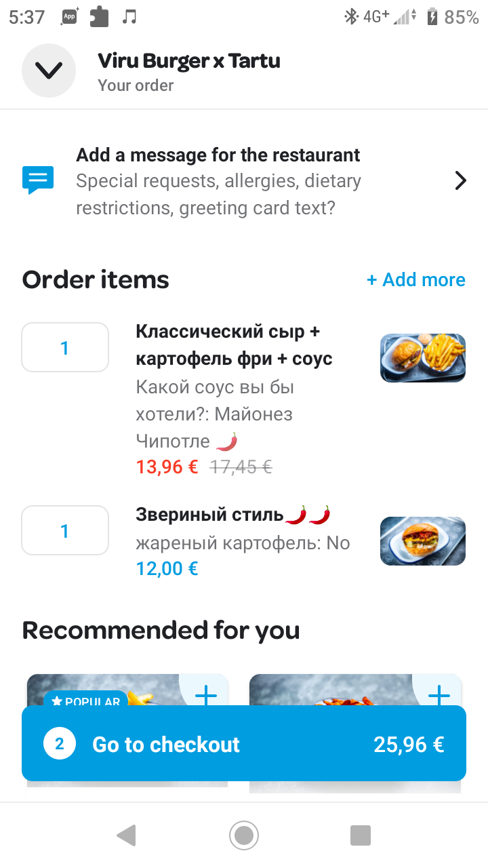Viewport: 488px width, 868px height.
Task: Open the Звериный стиль burger thumbnail
Action: click(x=422, y=540)
